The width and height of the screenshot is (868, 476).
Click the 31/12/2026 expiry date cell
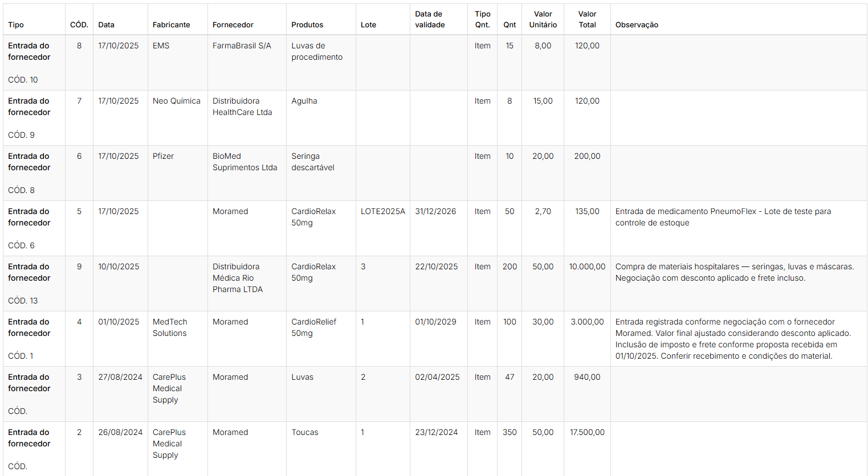coord(435,211)
